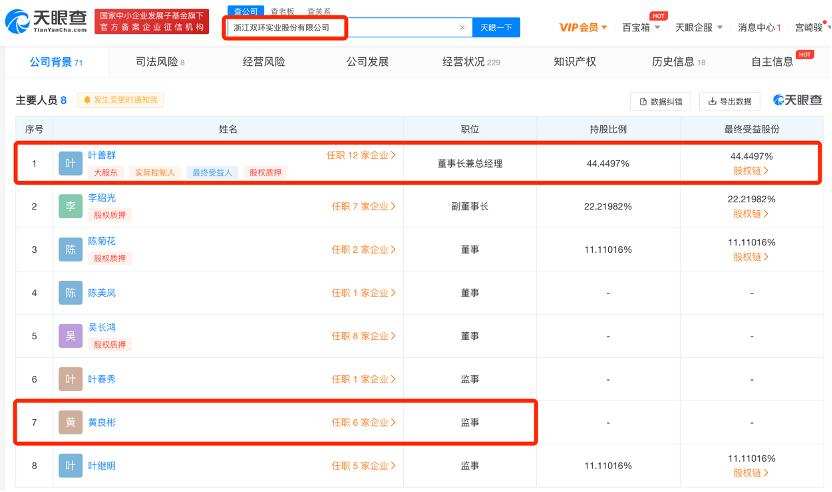Click the 44.4497% value in 持股比例 column
Viewport: 832px width, 492px height.
coord(608,164)
